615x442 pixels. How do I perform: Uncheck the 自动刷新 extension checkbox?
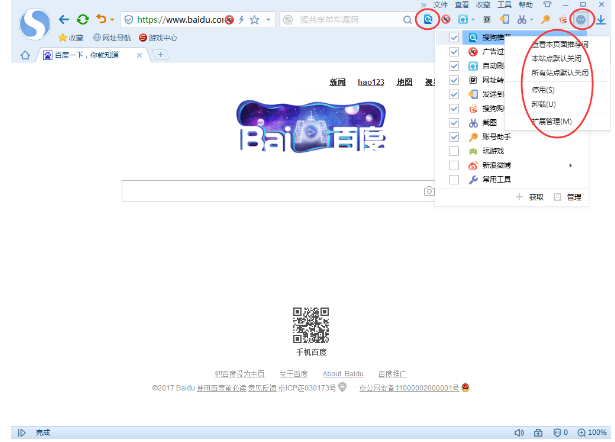[x=454, y=66]
